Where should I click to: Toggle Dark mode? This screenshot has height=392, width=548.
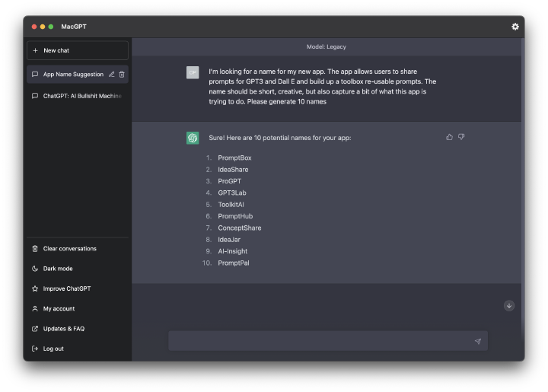pyautogui.click(x=78, y=269)
